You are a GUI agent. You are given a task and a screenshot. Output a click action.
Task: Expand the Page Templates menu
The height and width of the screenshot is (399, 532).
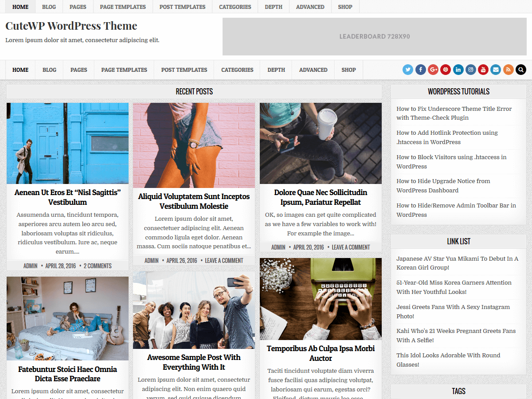pyautogui.click(x=124, y=70)
